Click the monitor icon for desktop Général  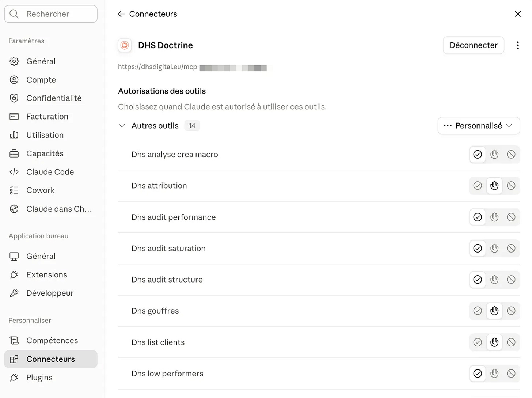pos(14,257)
